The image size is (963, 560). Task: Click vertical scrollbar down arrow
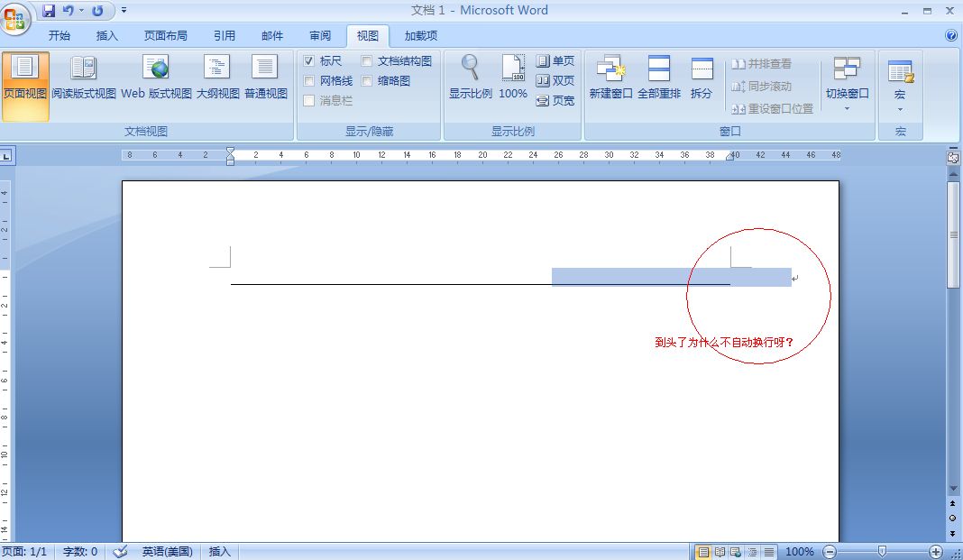(x=953, y=489)
